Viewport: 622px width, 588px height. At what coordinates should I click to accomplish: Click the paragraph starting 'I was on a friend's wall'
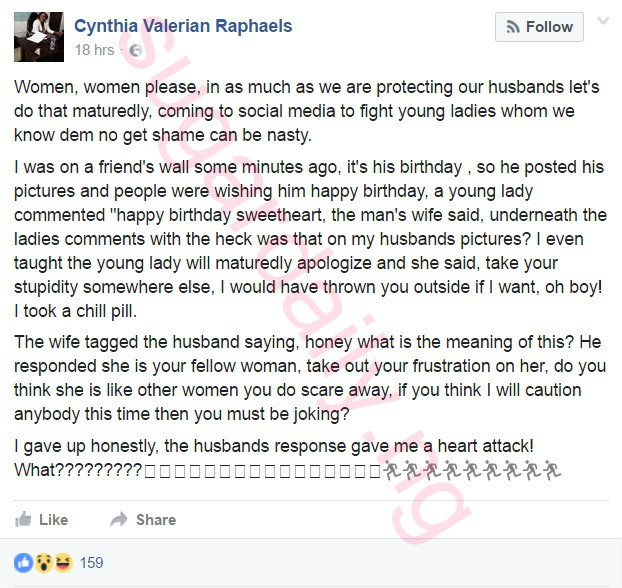[x=310, y=239]
